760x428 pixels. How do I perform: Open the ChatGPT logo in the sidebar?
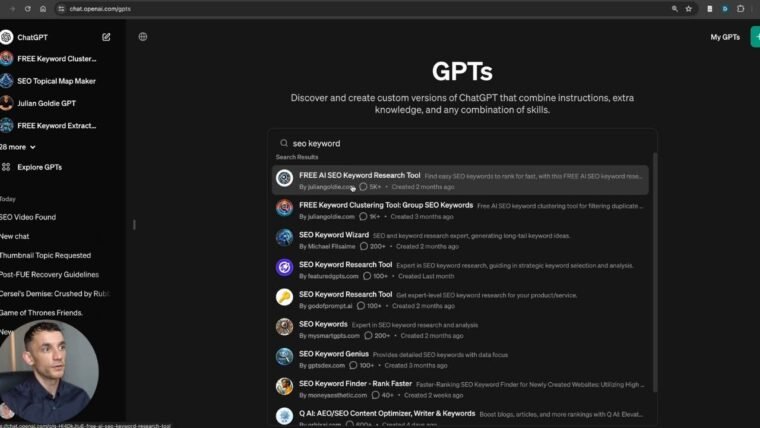click(x=6, y=37)
